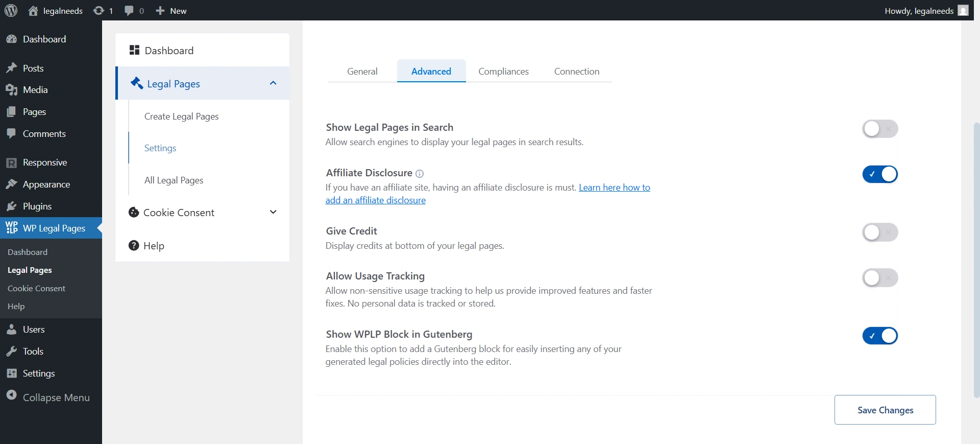Open the updates icon in admin bar
The image size is (980, 444).
pos(99,11)
